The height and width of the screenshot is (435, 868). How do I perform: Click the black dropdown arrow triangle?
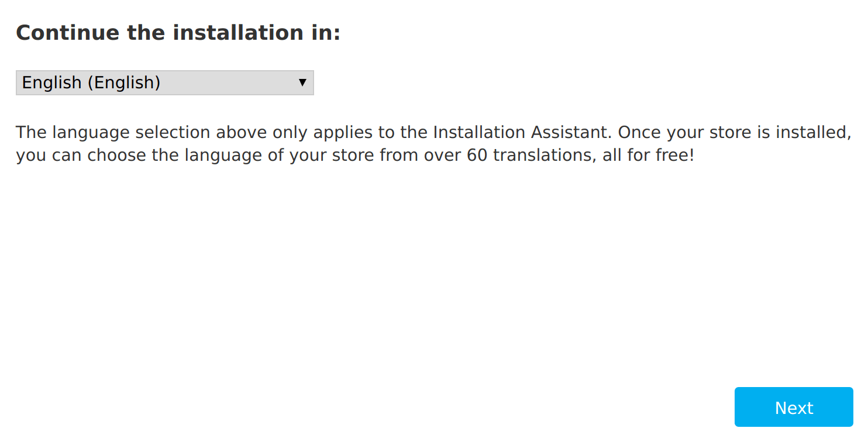tap(302, 82)
